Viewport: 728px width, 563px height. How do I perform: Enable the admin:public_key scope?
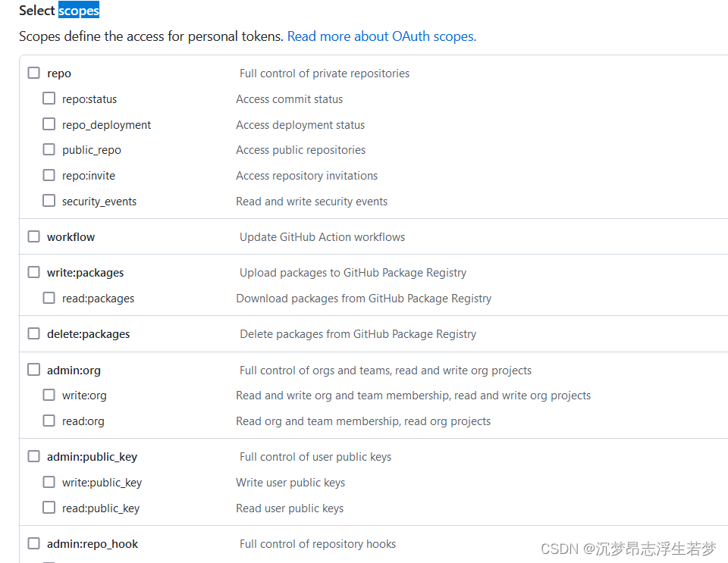click(x=33, y=456)
